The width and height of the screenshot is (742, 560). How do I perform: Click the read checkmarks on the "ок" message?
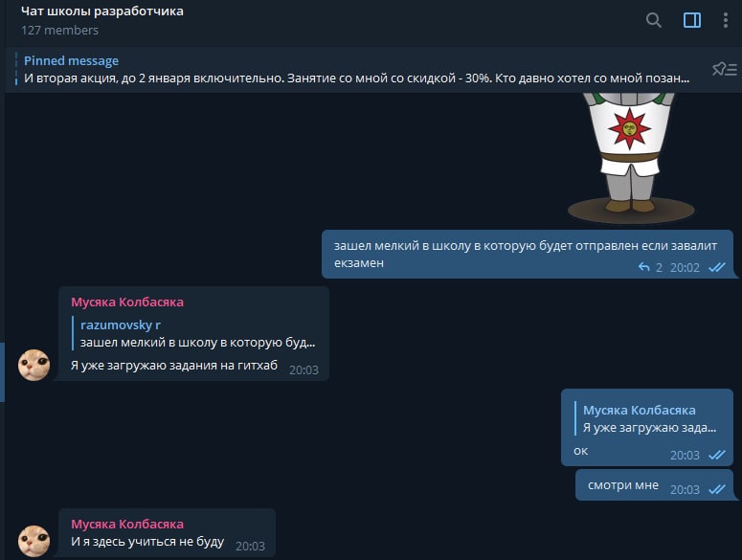[x=717, y=455]
